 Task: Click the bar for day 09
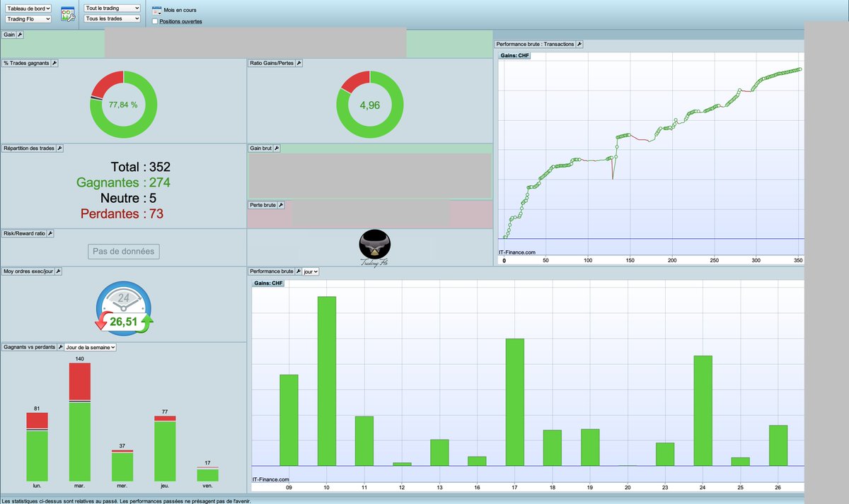[x=289, y=420]
